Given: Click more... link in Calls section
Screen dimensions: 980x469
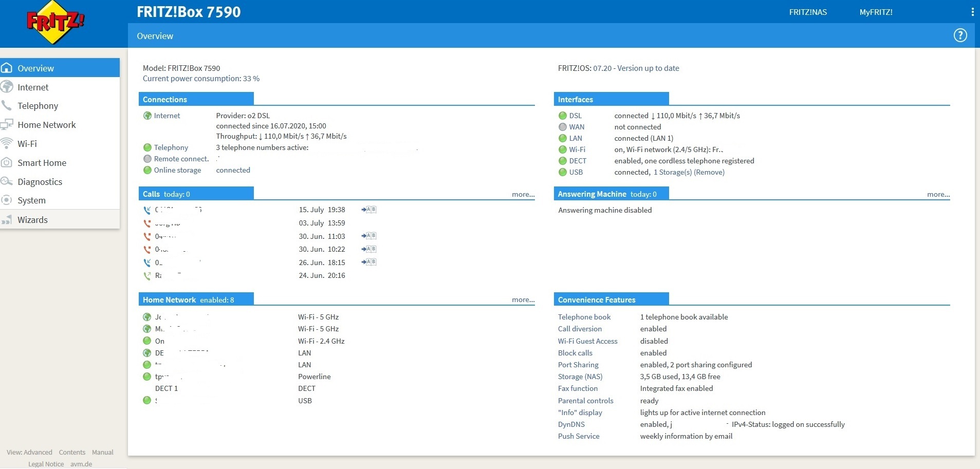Looking at the screenshot, I should 523,194.
